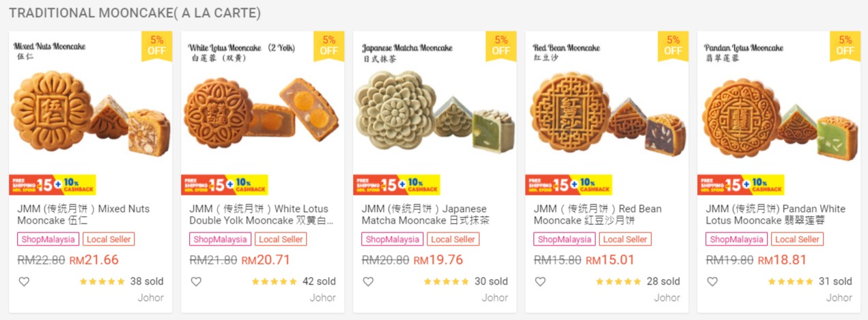Favorite the Mixed Nuts Mooncake with heart icon
868x320 pixels.
pyautogui.click(x=24, y=282)
